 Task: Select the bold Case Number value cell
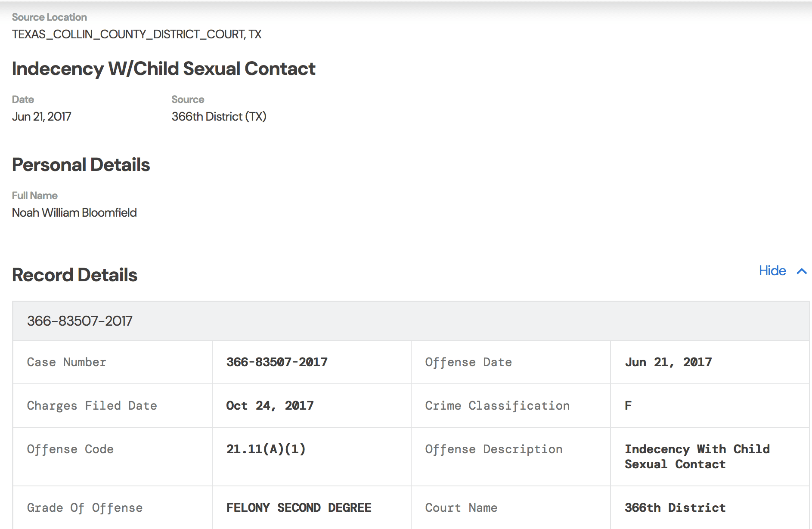pyautogui.click(x=277, y=362)
